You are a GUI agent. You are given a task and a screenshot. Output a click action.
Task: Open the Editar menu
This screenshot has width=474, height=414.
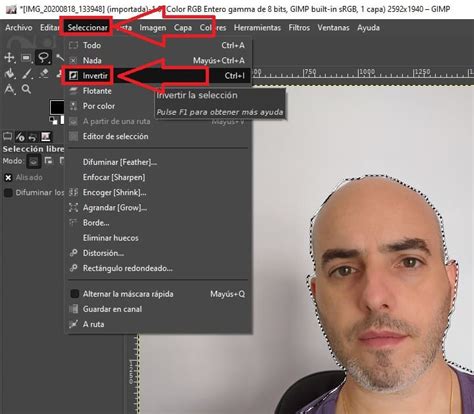(x=49, y=28)
